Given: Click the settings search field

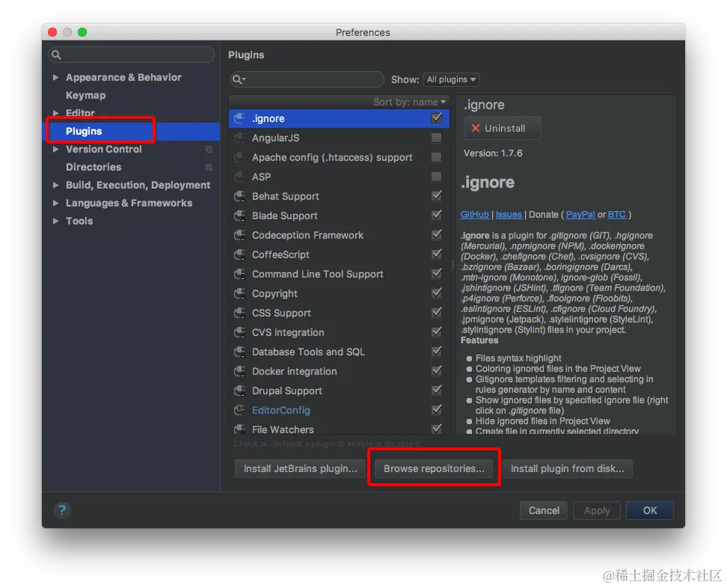Looking at the screenshot, I should [x=131, y=55].
